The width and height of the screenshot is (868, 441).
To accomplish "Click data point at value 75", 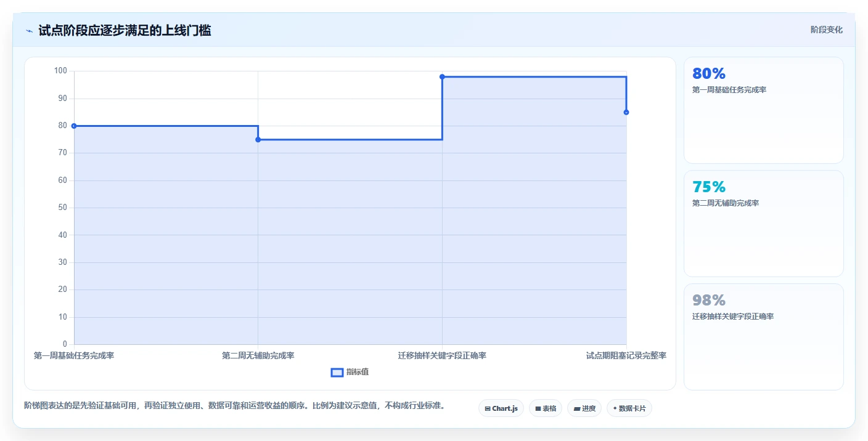I will (258, 140).
